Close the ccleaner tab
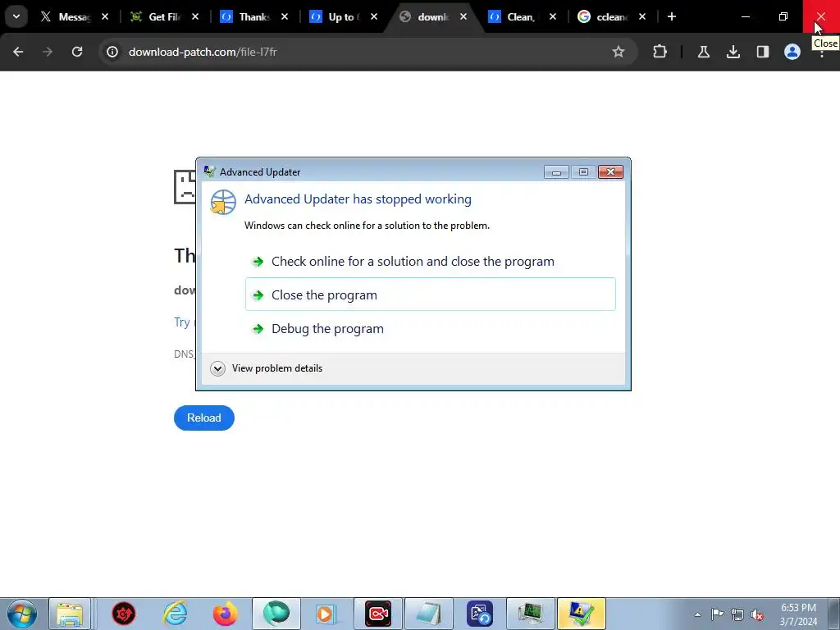Image resolution: width=840 pixels, height=630 pixels. (x=642, y=16)
